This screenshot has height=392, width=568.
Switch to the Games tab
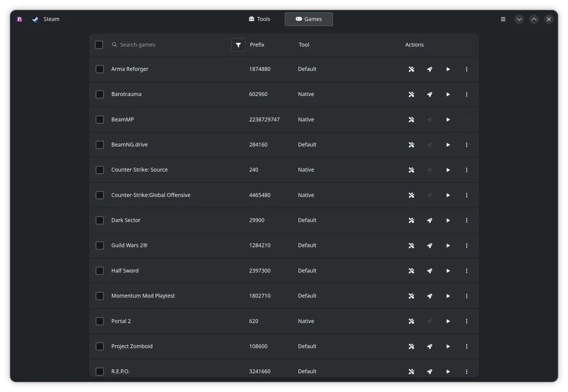[x=309, y=19]
